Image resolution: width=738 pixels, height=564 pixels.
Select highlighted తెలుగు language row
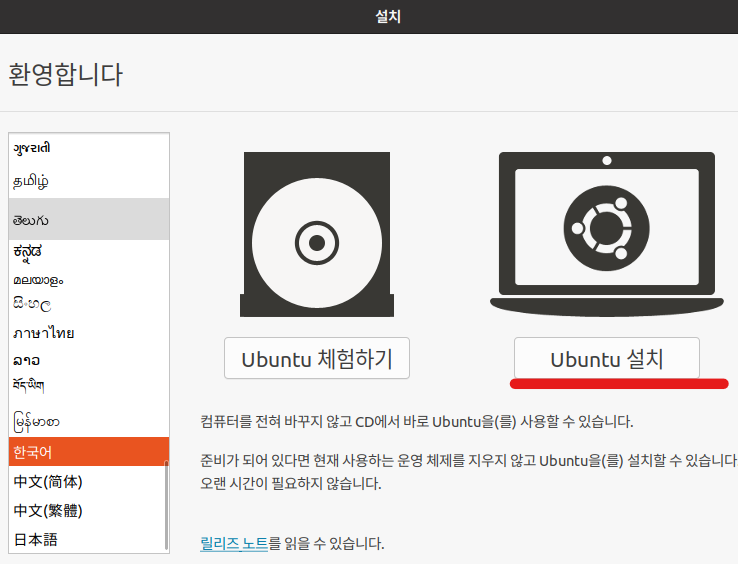(88, 219)
